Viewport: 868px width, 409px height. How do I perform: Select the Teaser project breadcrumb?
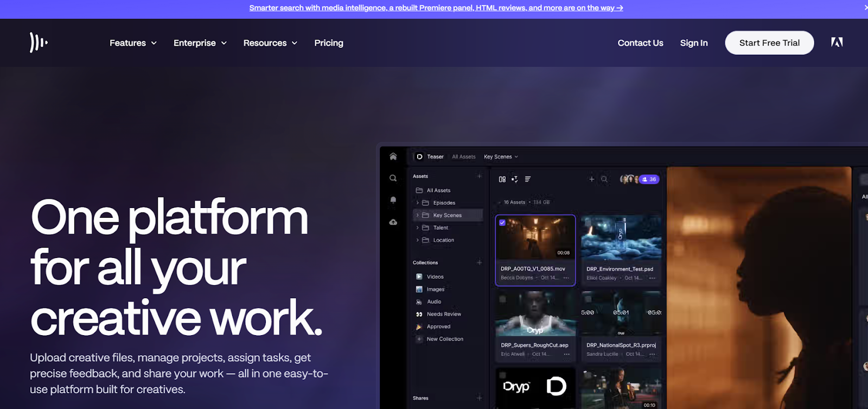(x=435, y=156)
